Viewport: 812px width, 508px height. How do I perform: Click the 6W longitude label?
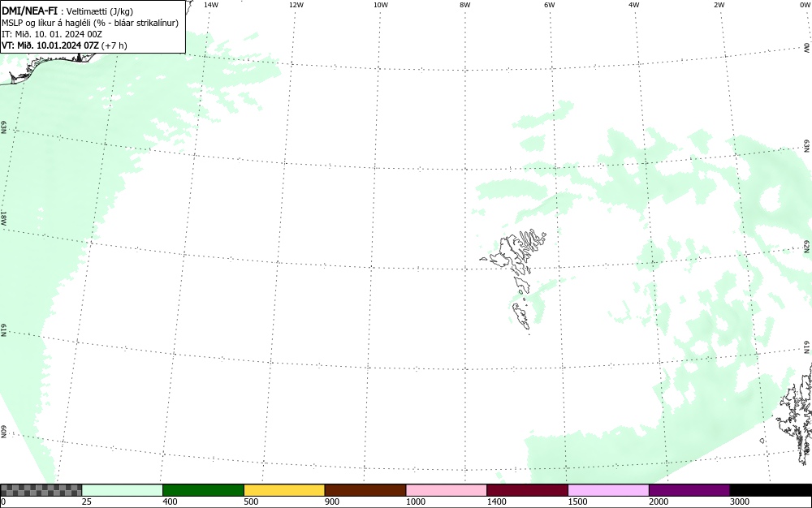(550, 5)
